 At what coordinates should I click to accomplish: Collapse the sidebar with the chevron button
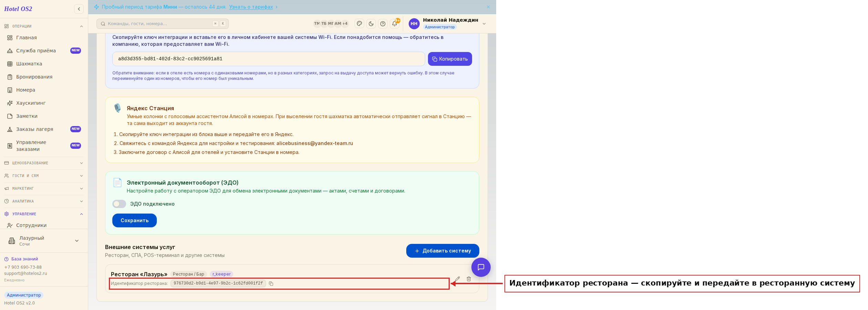tap(79, 9)
